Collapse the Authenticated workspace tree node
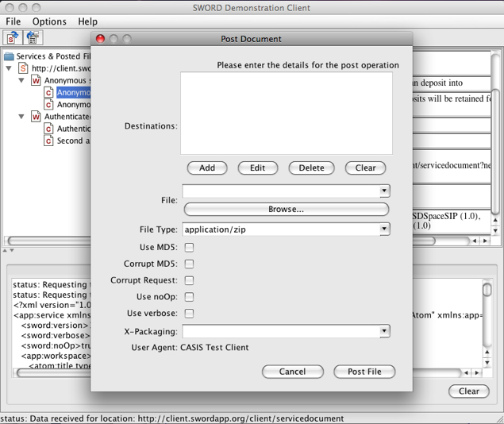The image size is (504, 424). [x=22, y=116]
